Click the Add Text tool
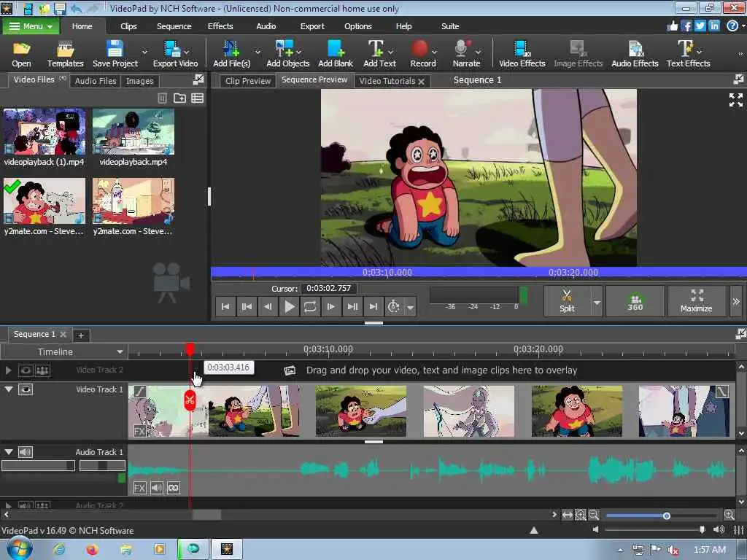747x560 pixels. [x=379, y=54]
